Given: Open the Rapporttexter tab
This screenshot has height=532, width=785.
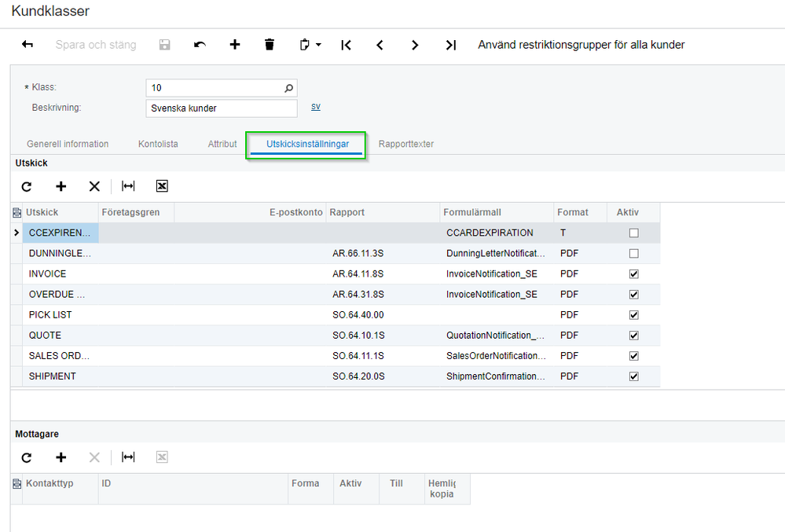Looking at the screenshot, I should point(406,144).
